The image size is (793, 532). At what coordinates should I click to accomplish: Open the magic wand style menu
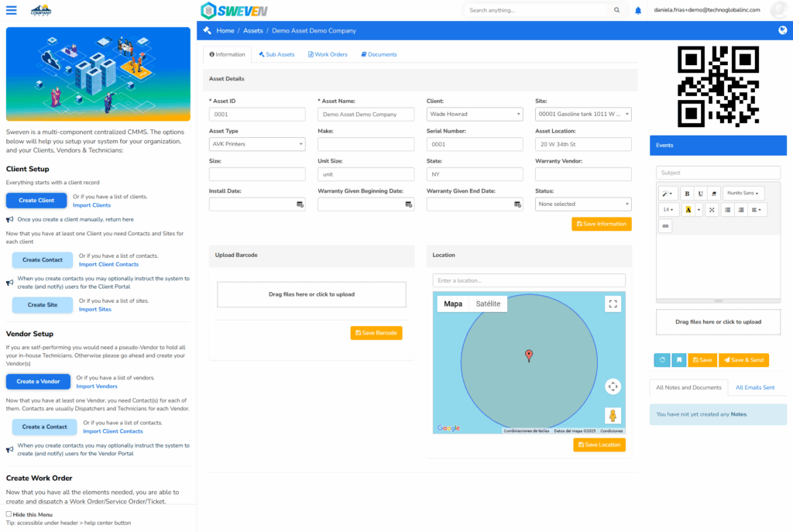tap(668, 193)
